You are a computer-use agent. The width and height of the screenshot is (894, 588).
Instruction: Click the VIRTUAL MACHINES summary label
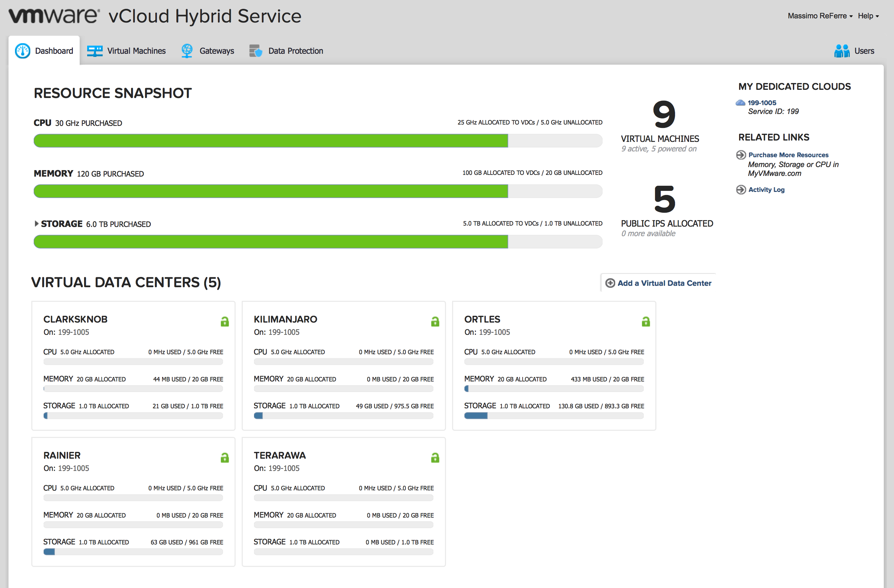[x=660, y=138]
